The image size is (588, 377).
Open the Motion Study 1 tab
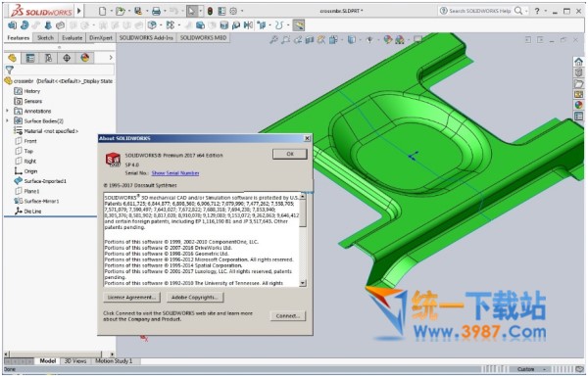[x=114, y=361]
